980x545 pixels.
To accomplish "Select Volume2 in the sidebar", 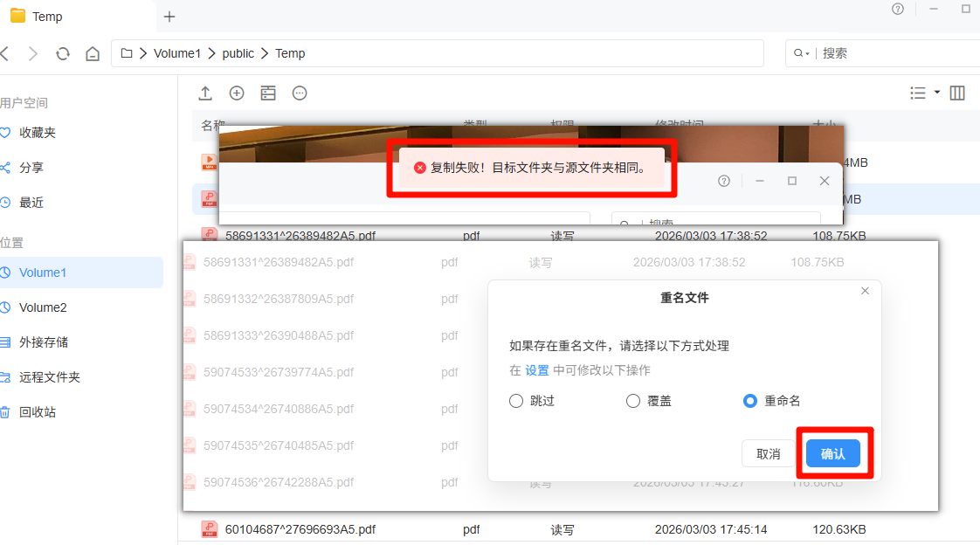I will [x=43, y=307].
